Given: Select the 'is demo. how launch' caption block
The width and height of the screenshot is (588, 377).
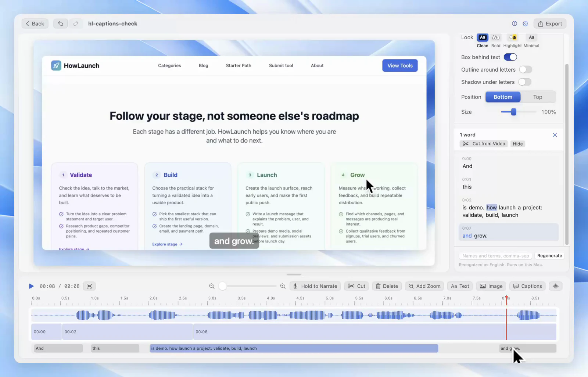Looking at the screenshot, I should (294, 348).
